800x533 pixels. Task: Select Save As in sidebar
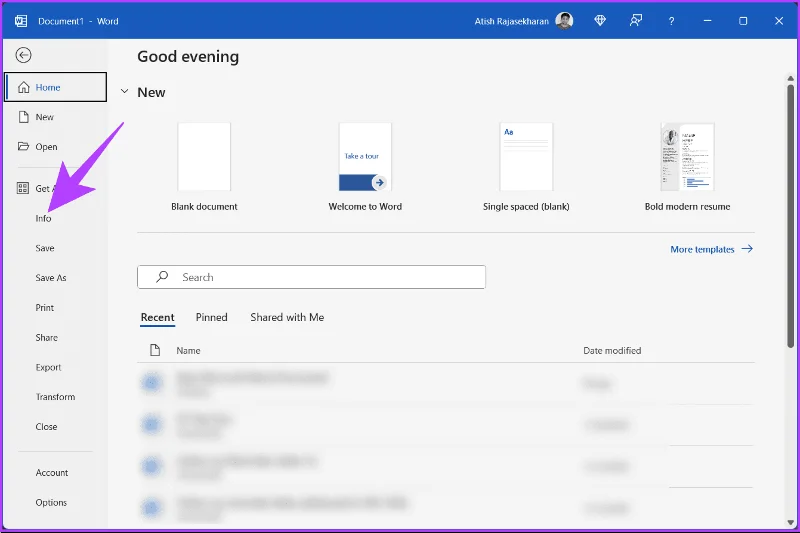click(x=51, y=278)
